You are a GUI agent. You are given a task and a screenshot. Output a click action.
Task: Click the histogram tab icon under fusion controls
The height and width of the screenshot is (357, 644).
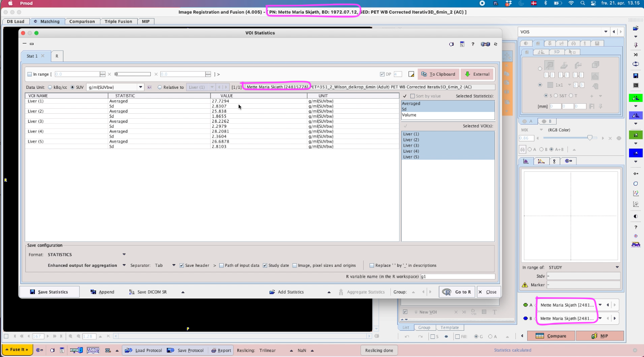click(526, 161)
